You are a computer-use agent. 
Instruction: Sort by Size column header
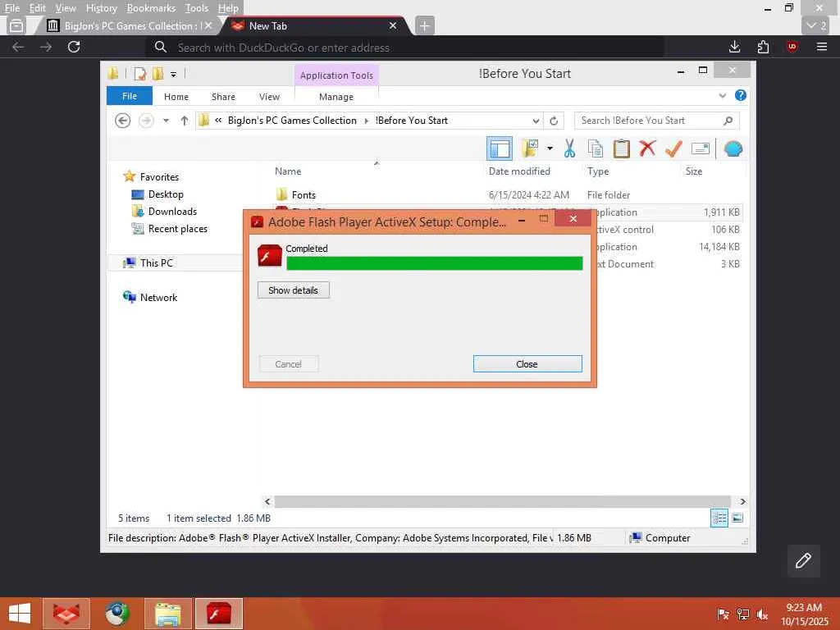click(694, 171)
